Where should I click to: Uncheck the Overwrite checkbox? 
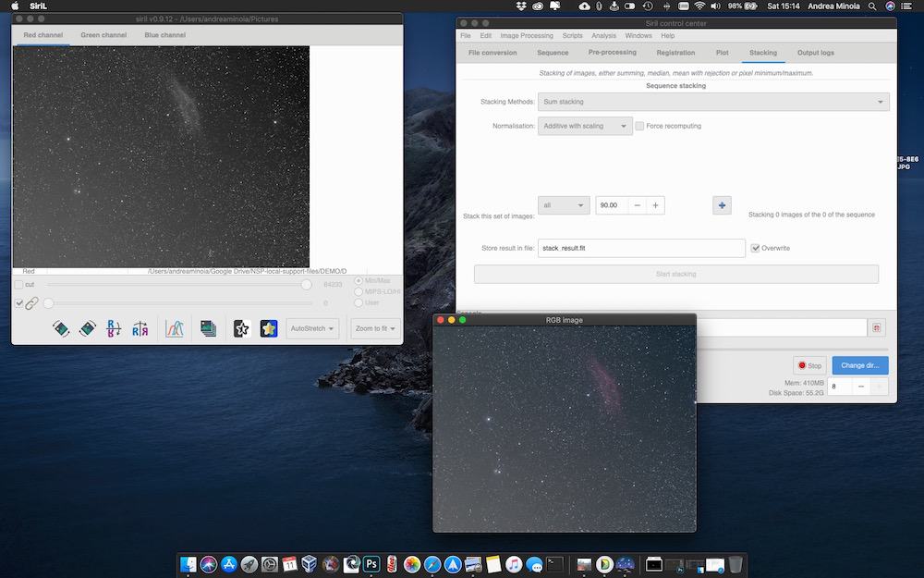756,248
